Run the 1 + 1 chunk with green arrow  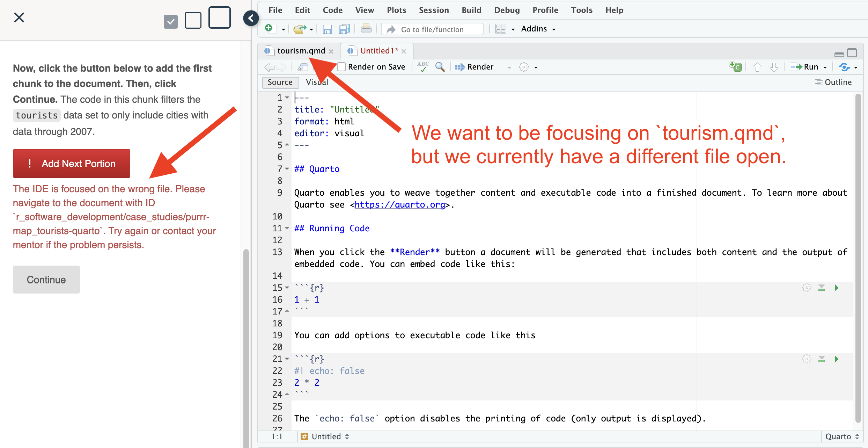click(x=837, y=288)
